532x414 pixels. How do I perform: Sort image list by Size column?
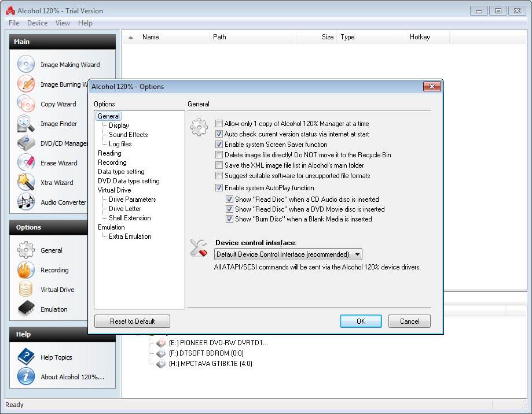point(317,37)
